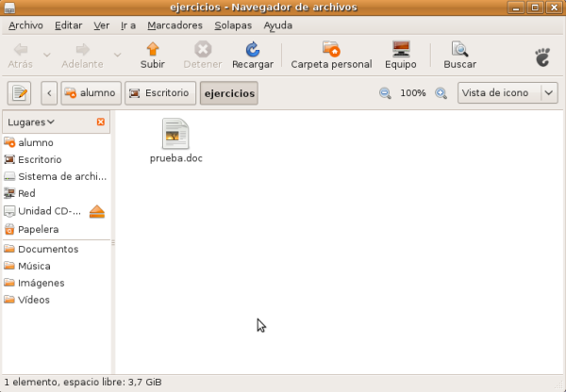Expand the Lugares sidebar selector
The width and height of the screenshot is (566, 392).
tap(31, 122)
